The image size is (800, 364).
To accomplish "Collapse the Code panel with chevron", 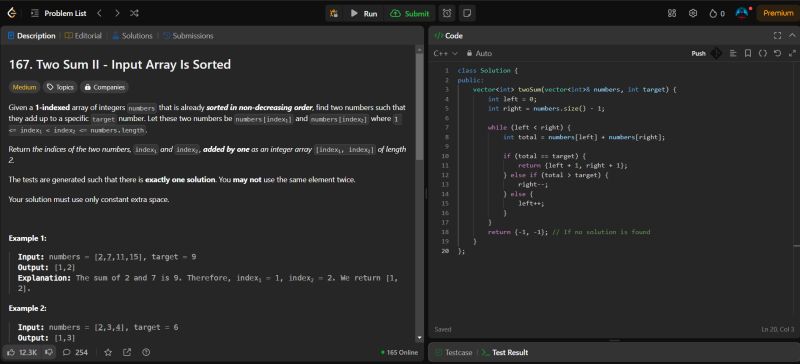I will click(x=792, y=36).
